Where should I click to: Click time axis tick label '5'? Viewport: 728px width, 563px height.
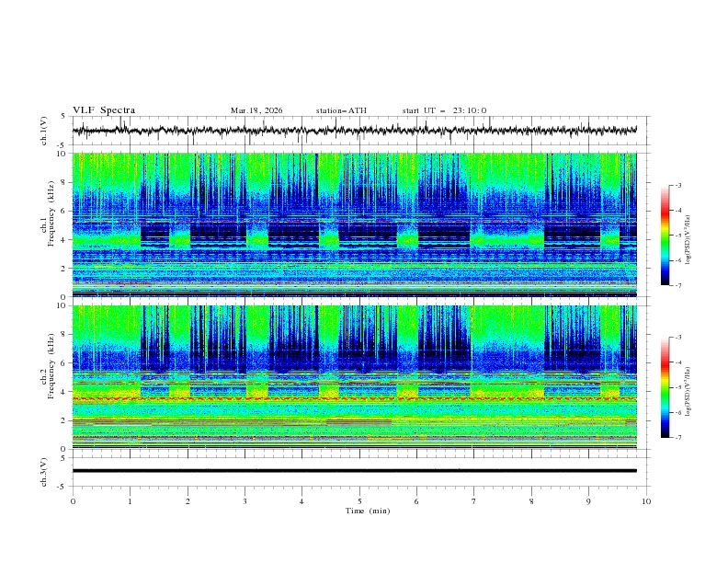(359, 501)
